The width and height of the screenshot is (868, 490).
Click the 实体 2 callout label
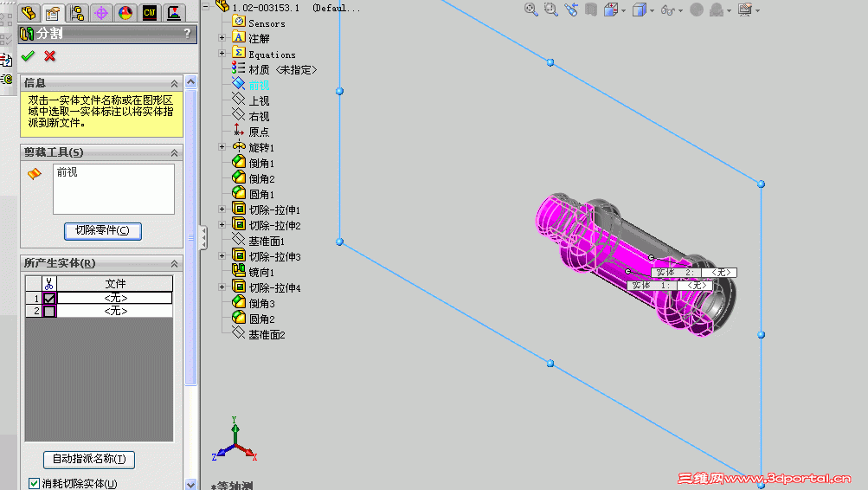coord(694,273)
